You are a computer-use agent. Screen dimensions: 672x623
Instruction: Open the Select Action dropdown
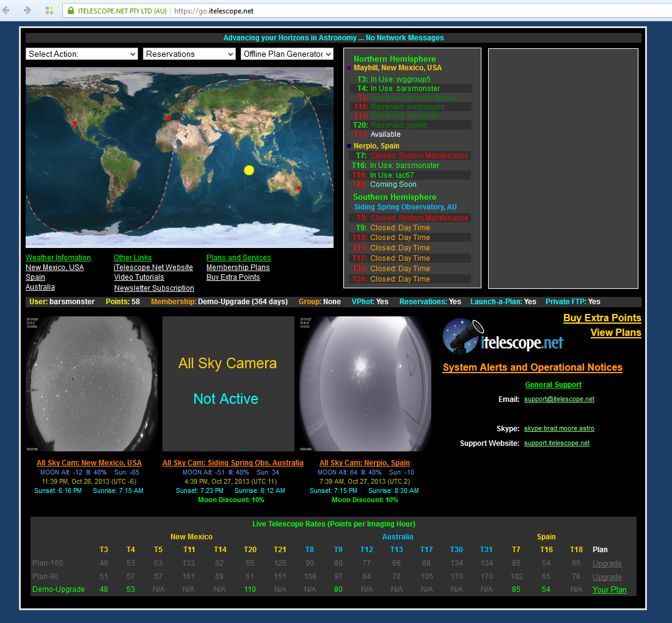click(82, 54)
